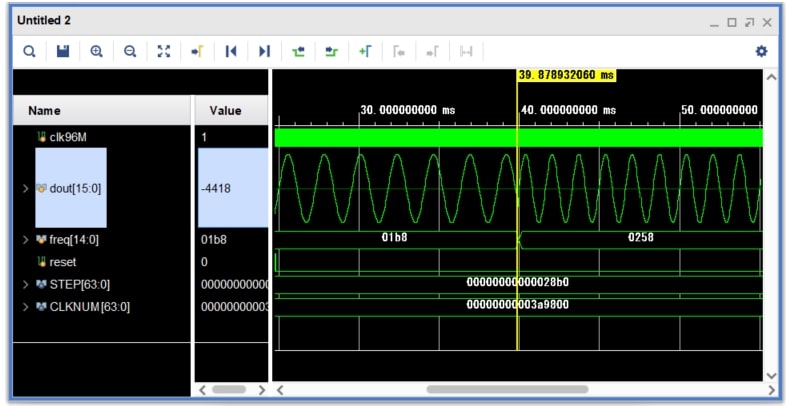Zoom out of the waveform
The height and width of the screenshot is (406, 787).
[x=130, y=51]
